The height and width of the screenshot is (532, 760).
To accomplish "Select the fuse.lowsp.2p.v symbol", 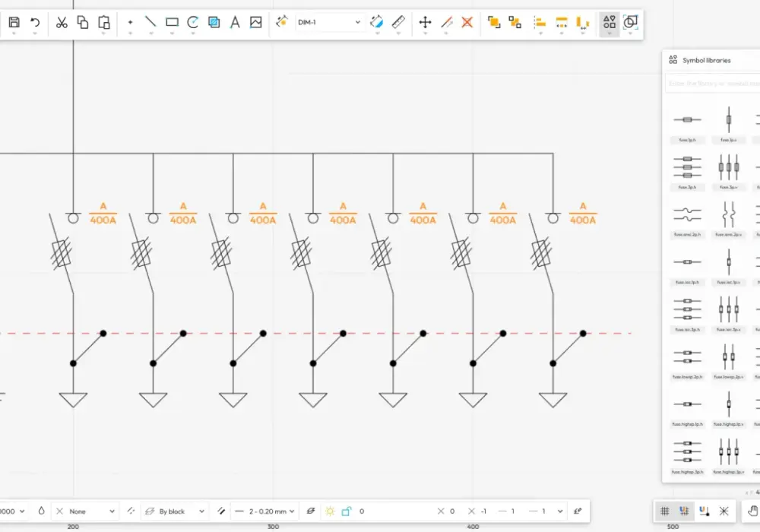I will [x=729, y=363].
